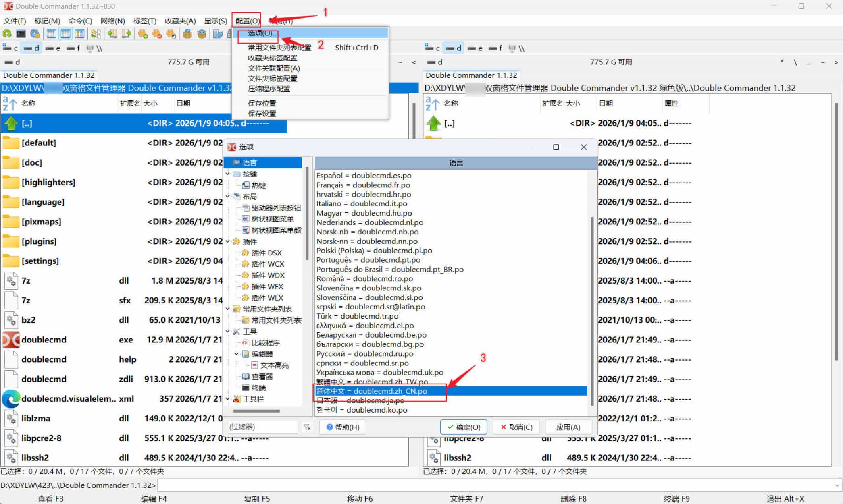Open a terminal from the toolbar
This screenshot has height=504, width=843.
pyautogui.click(x=21, y=34)
